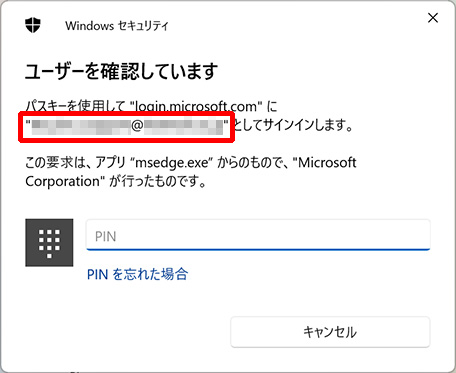Open the PIN を忘れた場合 link
This screenshot has height=373, width=456.
point(137,274)
